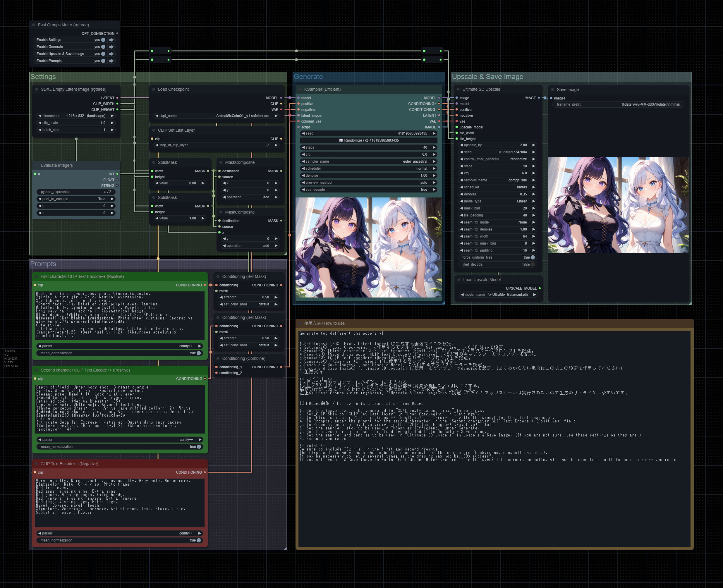This screenshot has height=588, width=723.
Task: Click the Generate group header
Action: [x=308, y=77]
